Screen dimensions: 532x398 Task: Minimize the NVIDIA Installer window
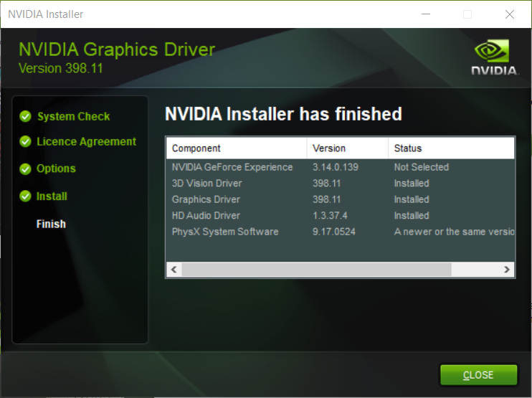[x=427, y=14]
